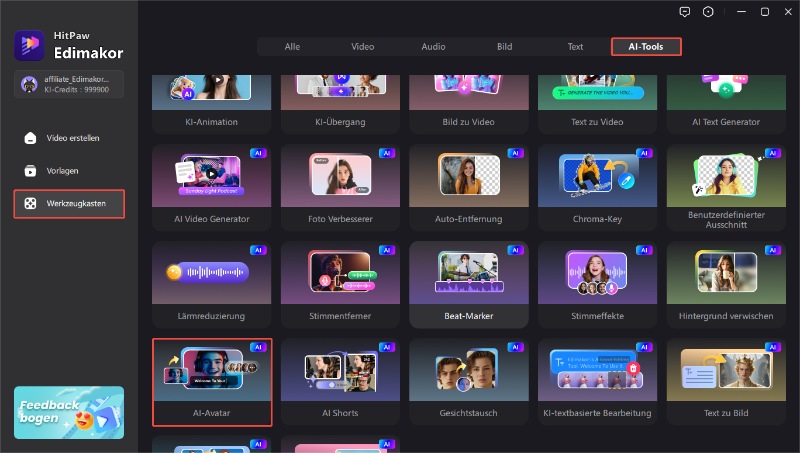Click the AI Video Generator card
Screen dimensions: 800x453
[x=211, y=186]
